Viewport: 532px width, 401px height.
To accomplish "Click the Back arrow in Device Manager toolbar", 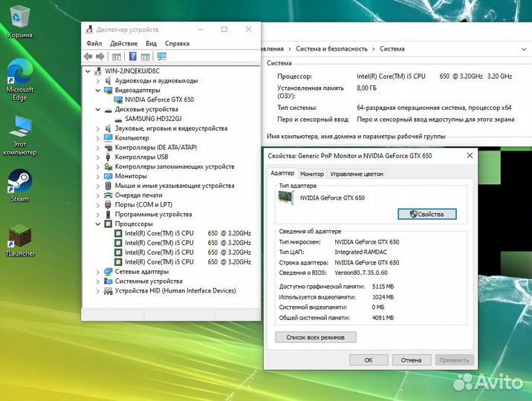I will pyautogui.click(x=88, y=56).
